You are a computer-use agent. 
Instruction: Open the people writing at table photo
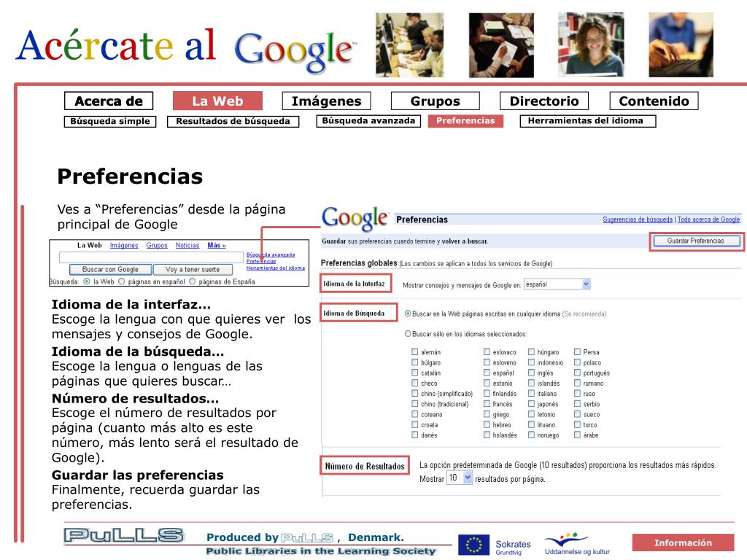pyautogui.click(x=501, y=44)
